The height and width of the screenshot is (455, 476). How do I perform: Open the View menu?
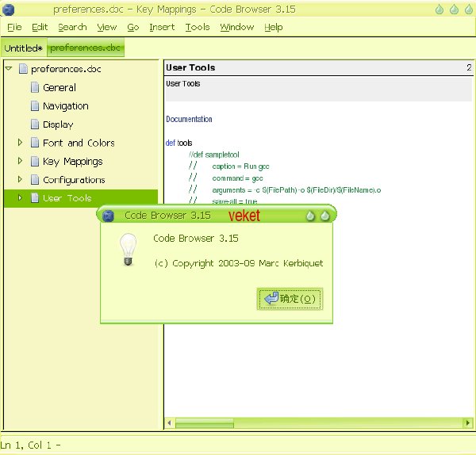pyautogui.click(x=107, y=27)
